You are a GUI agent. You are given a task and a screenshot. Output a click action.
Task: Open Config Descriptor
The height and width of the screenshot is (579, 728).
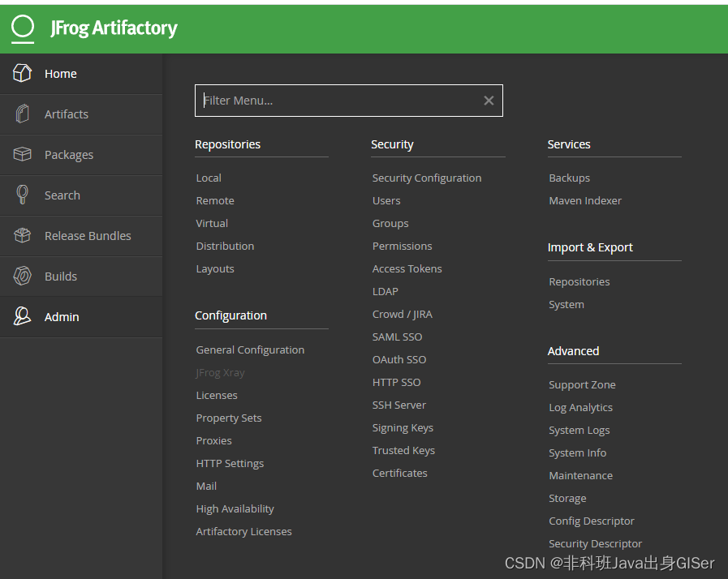click(x=592, y=521)
